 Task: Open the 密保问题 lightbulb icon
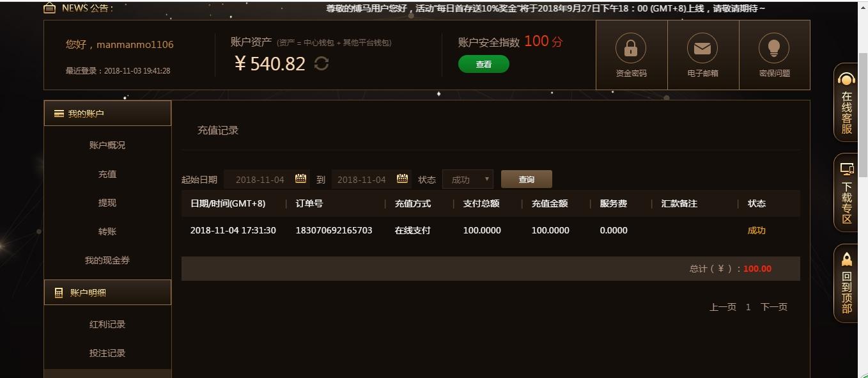[774, 49]
